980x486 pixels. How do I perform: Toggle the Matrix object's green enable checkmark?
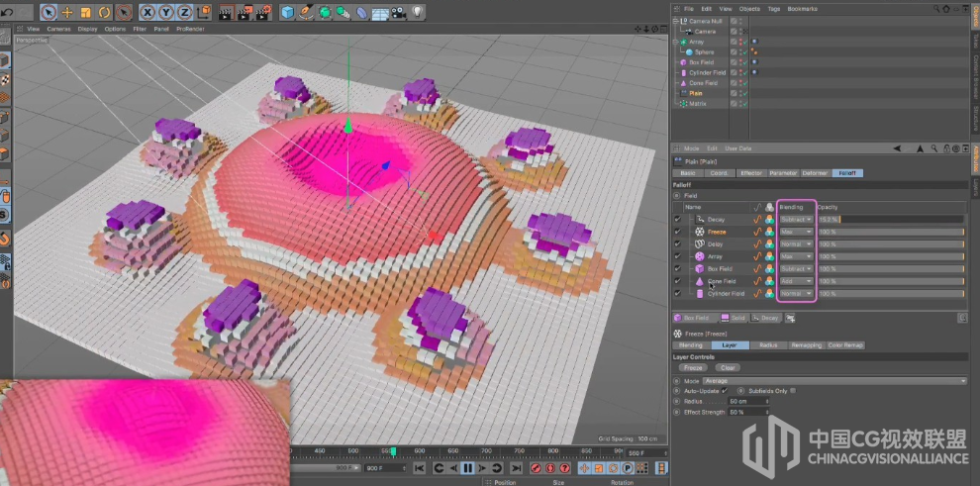click(745, 104)
